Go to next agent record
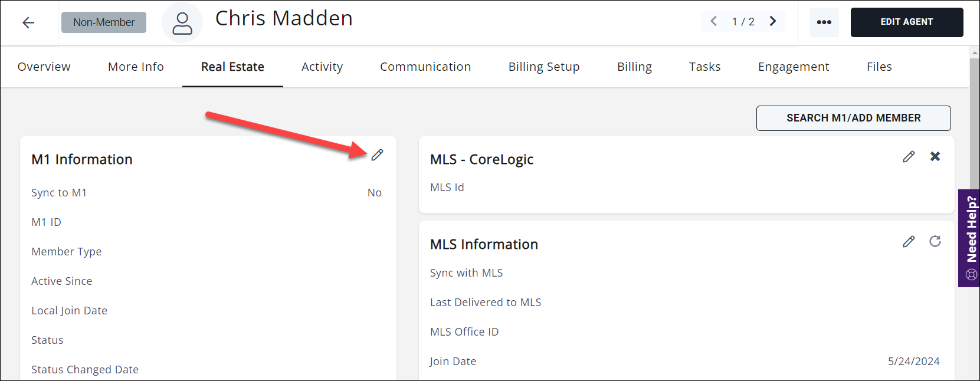This screenshot has width=980, height=381. click(773, 21)
